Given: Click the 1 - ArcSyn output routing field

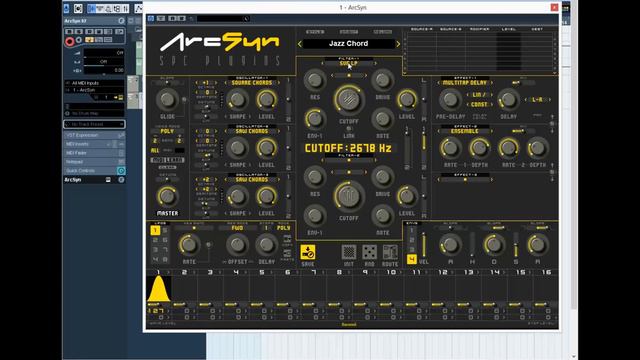Looking at the screenshot, I should (x=94, y=90).
